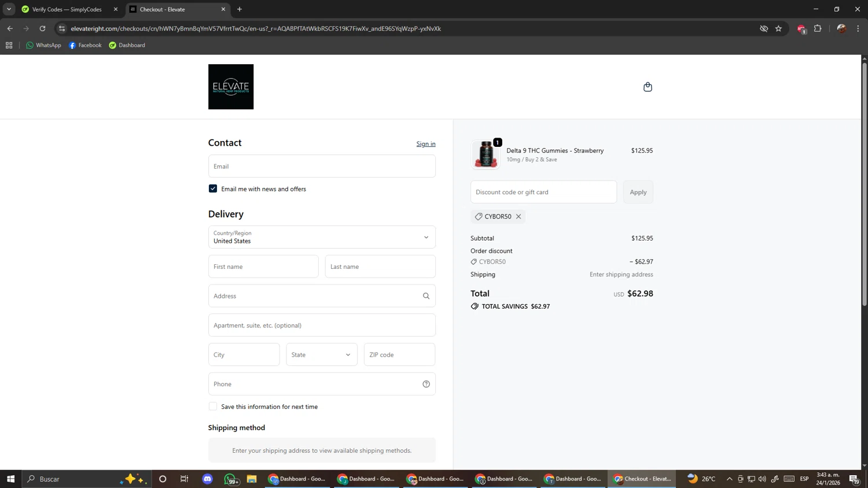This screenshot has width=868, height=488.
Task: Open the WhatsApp bookmark
Action: coord(43,45)
